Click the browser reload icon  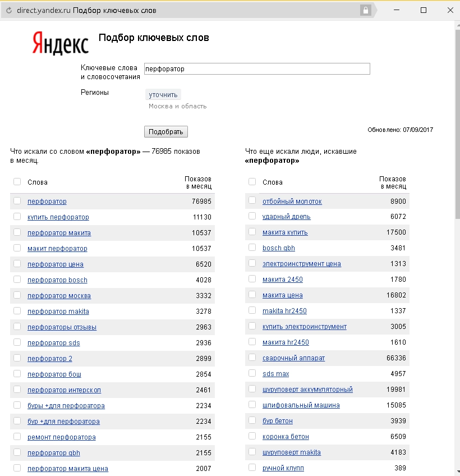[9, 10]
